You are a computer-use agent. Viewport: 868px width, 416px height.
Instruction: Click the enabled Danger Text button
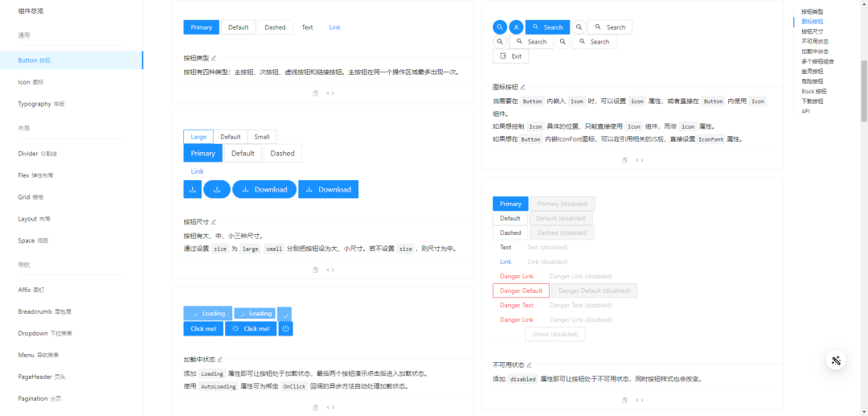(517, 305)
